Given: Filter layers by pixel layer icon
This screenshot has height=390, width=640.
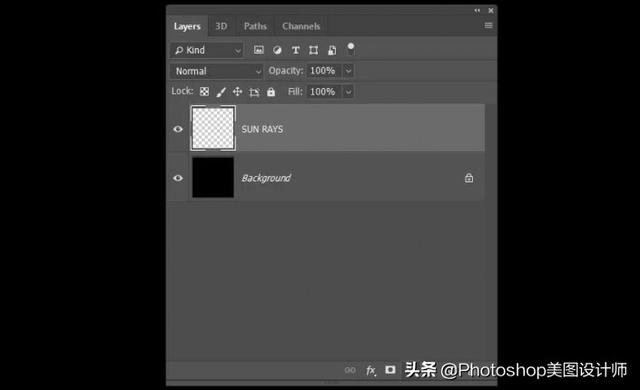Looking at the screenshot, I should pos(259,50).
